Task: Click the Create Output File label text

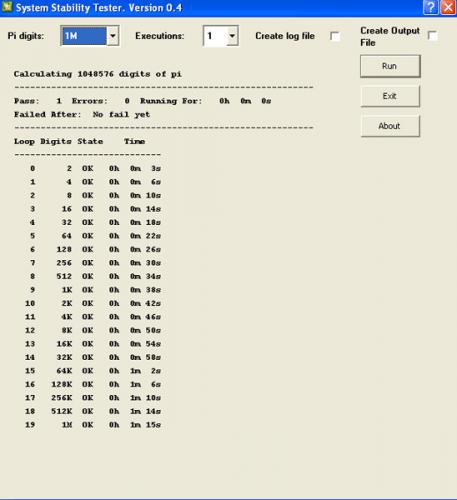Action: 390,37
